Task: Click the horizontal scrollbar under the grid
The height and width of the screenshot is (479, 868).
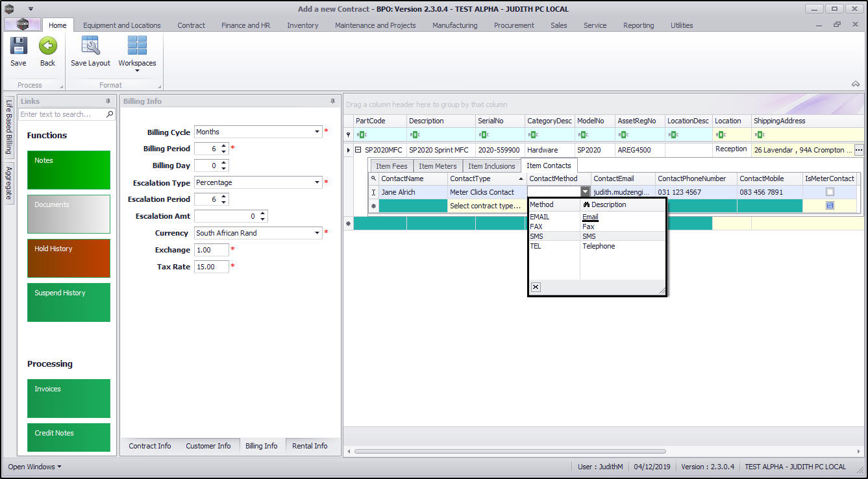Action: pos(510,451)
